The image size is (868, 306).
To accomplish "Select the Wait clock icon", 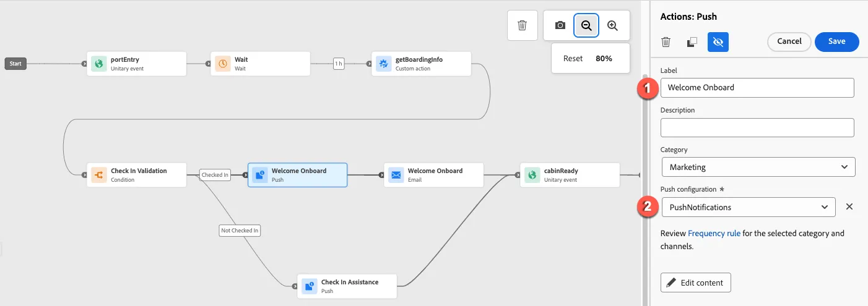I will 222,64.
